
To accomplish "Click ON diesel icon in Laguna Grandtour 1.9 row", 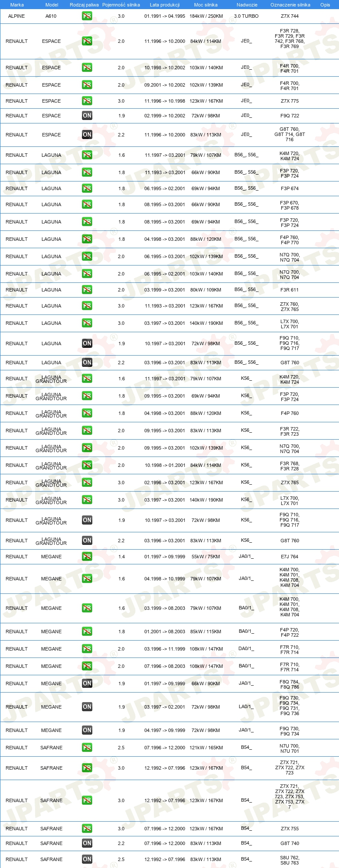I will (x=87, y=520).
